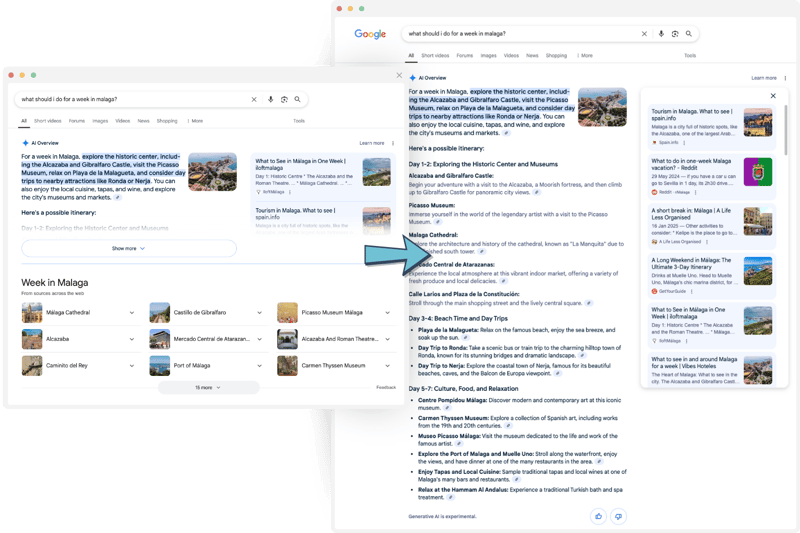This screenshot has width=800, height=533.
Task: Clear the search query in the left window
Action: (254, 99)
